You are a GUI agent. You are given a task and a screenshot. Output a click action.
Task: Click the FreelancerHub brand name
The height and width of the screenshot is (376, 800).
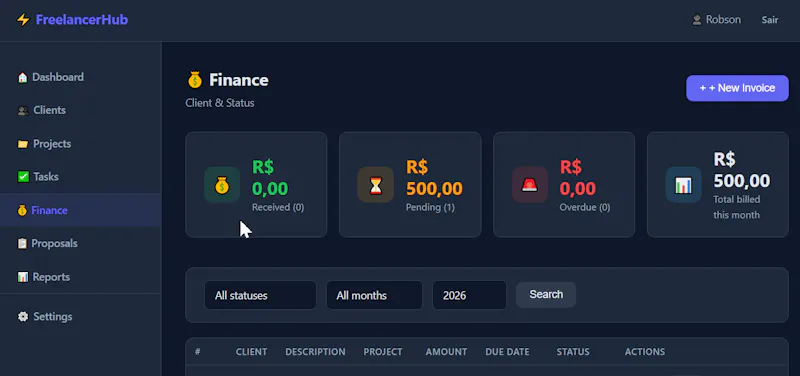(82, 20)
